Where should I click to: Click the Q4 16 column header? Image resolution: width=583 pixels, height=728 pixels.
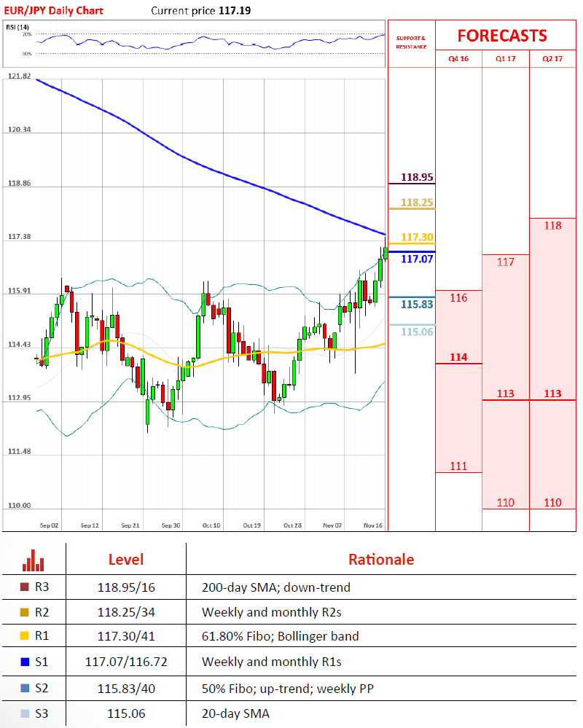coord(458,59)
